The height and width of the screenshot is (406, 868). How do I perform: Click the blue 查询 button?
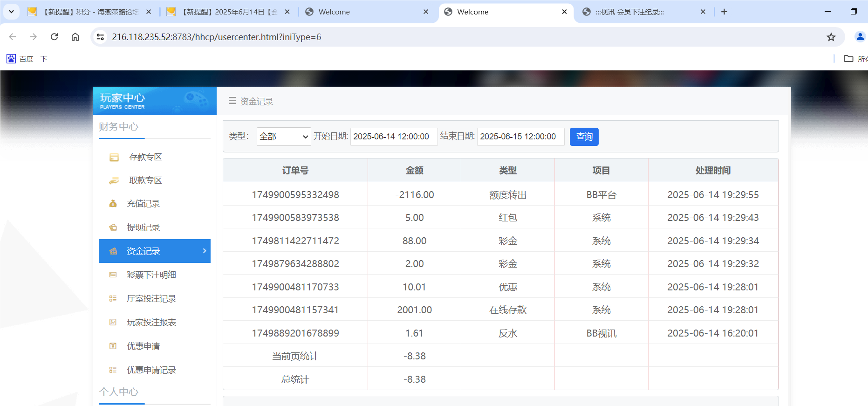point(584,137)
